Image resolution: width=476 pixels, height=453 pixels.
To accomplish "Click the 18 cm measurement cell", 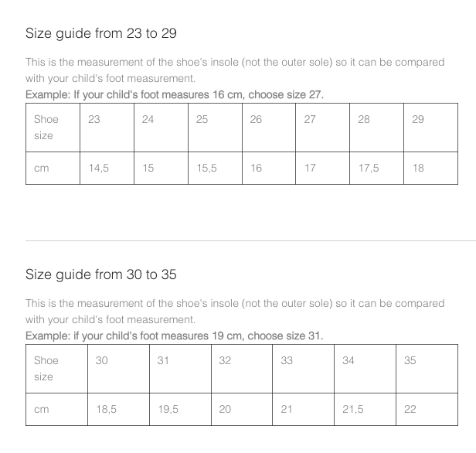I will [430, 168].
